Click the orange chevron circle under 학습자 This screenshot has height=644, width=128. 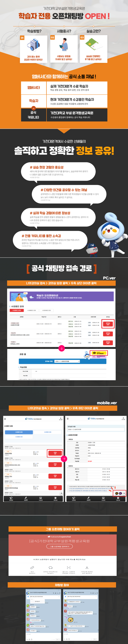(x=34, y=108)
